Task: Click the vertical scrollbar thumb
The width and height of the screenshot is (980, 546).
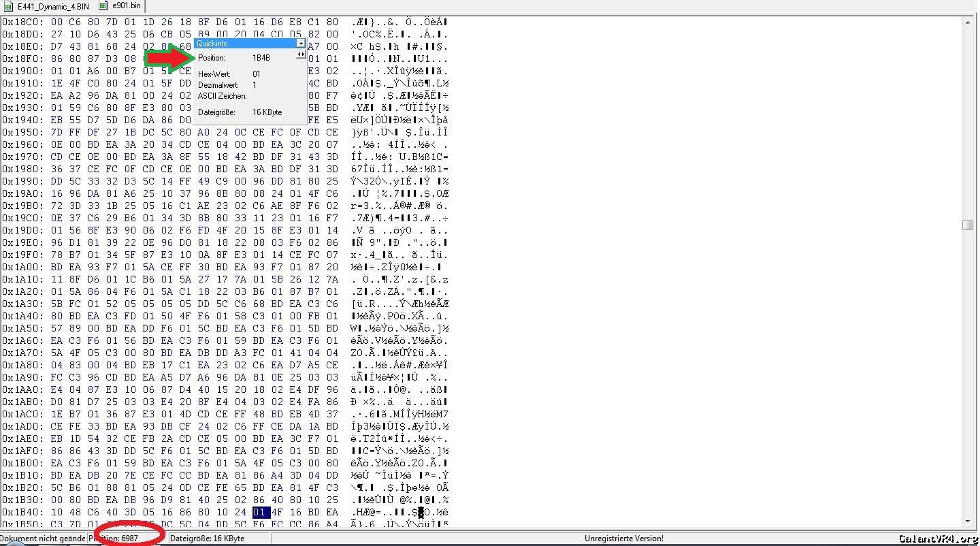Action: 967,225
